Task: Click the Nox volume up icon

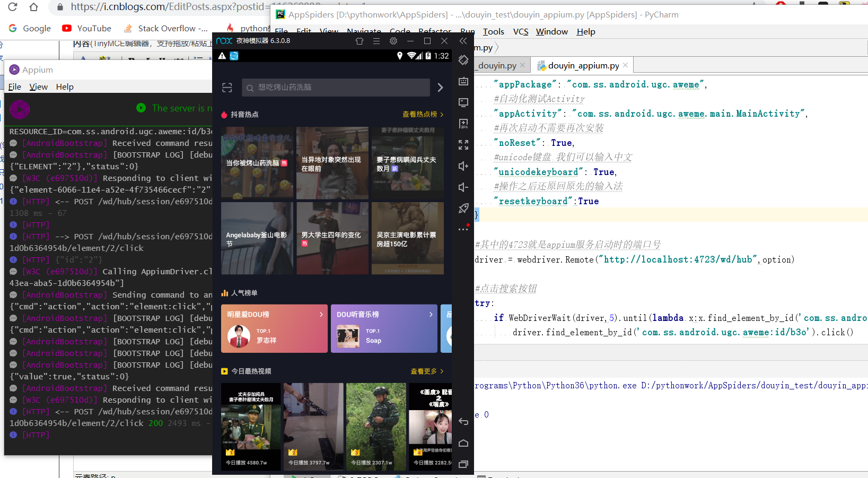Action: click(x=463, y=166)
